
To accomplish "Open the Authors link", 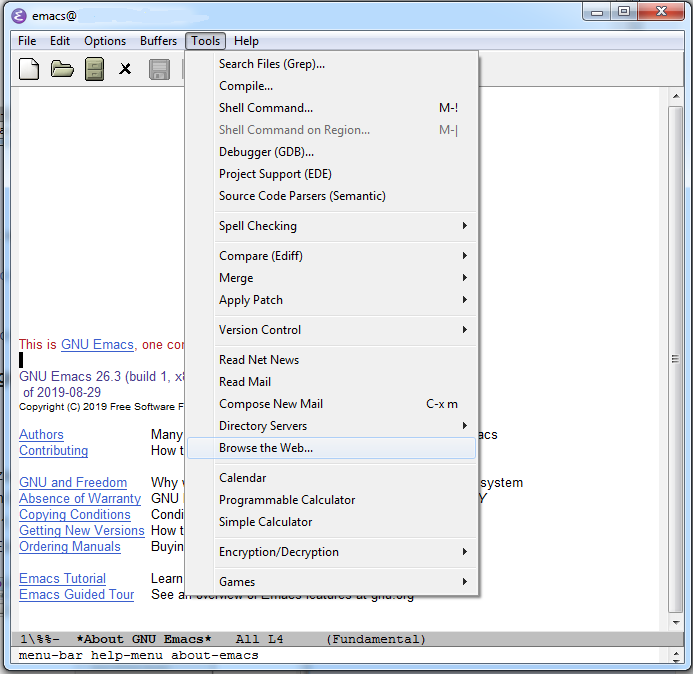I will click(41, 435).
